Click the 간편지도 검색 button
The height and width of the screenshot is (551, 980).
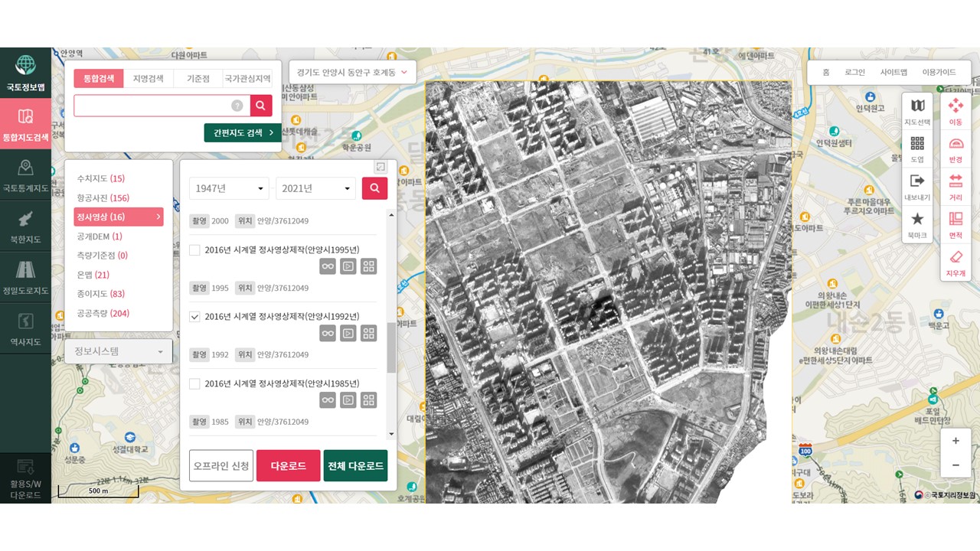pos(243,132)
